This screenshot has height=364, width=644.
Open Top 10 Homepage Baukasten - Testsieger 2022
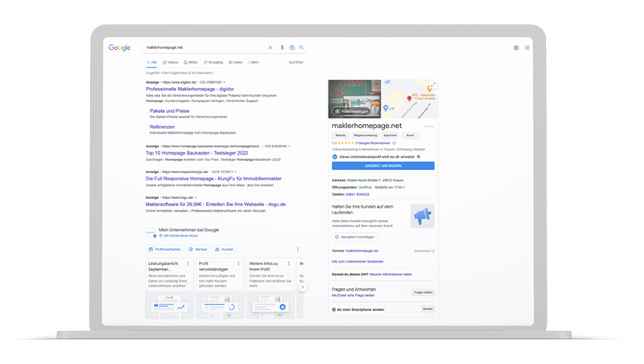tap(196, 153)
